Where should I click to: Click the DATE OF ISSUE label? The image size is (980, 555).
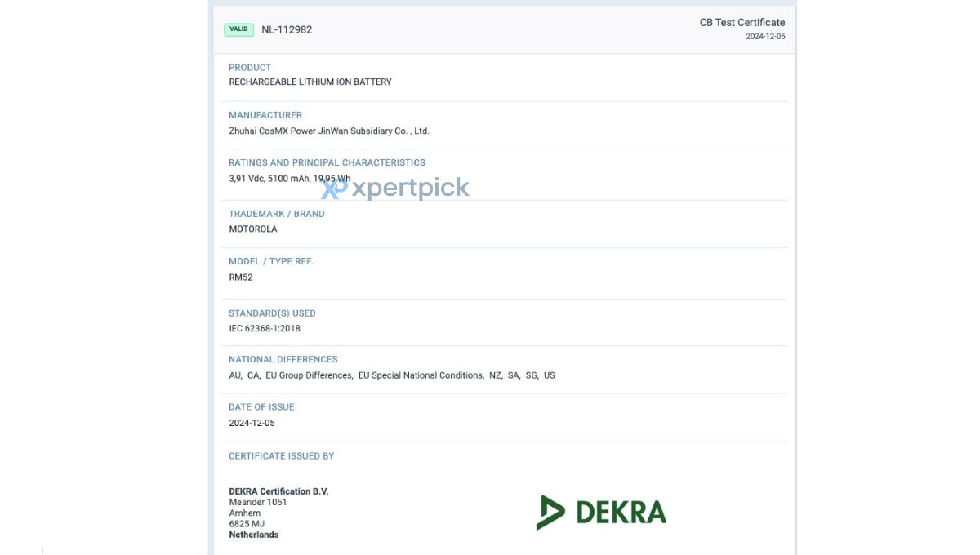[261, 407]
